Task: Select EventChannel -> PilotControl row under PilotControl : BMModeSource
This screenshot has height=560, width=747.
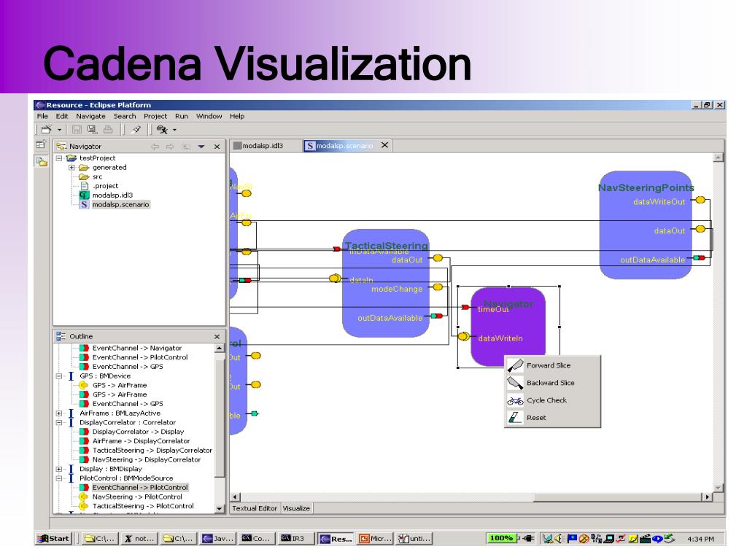Action: pyautogui.click(x=140, y=488)
